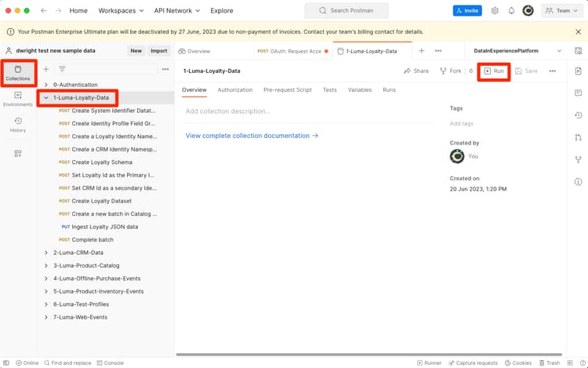Expand the 4-Luma-Offline-Purchase-Events collection
The height and width of the screenshot is (368, 588).
tap(46, 279)
